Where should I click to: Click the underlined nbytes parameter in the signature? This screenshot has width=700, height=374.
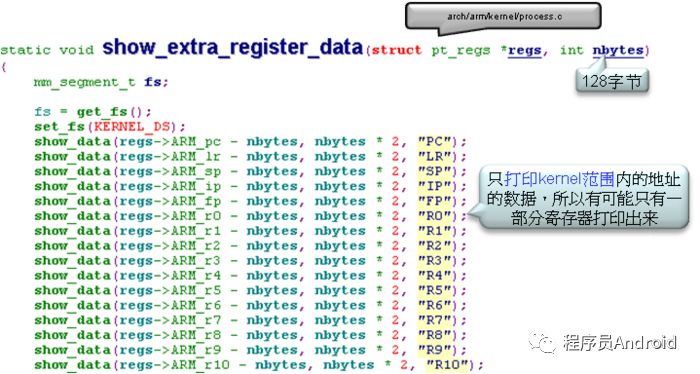click(618, 50)
